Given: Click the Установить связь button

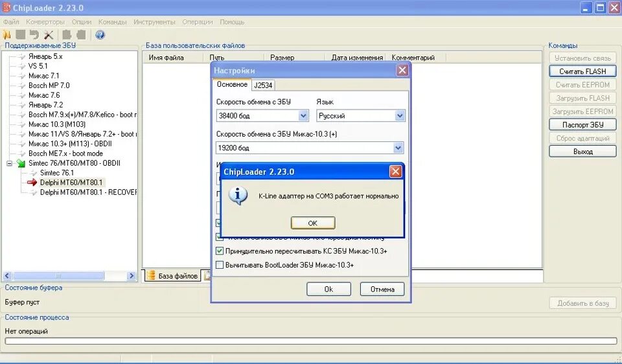Looking at the screenshot, I should pos(582,58).
